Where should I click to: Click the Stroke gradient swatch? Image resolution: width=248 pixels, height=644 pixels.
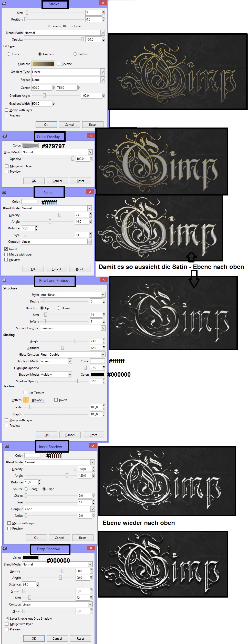(43, 64)
